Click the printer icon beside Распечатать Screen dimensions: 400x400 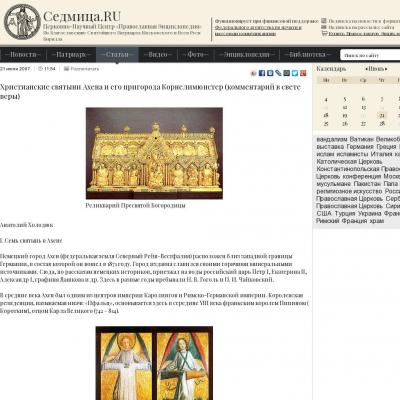coord(66,69)
